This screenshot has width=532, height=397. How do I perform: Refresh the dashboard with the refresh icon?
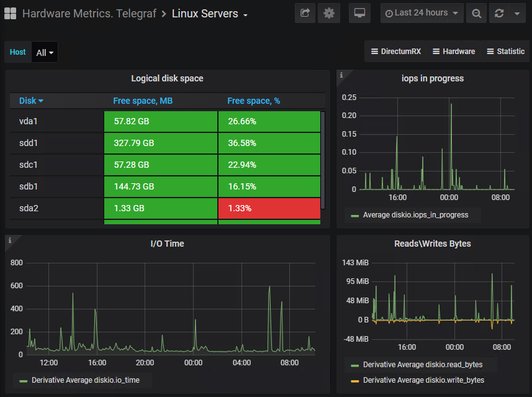pyautogui.click(x=498, y=13)
